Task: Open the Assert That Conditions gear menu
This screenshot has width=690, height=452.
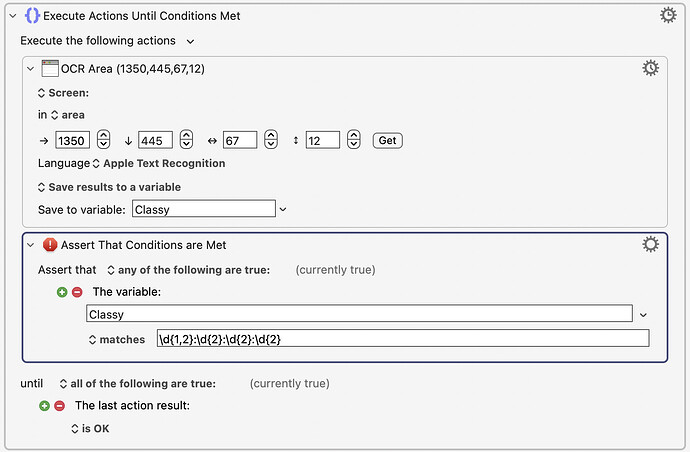Action: 650,244
